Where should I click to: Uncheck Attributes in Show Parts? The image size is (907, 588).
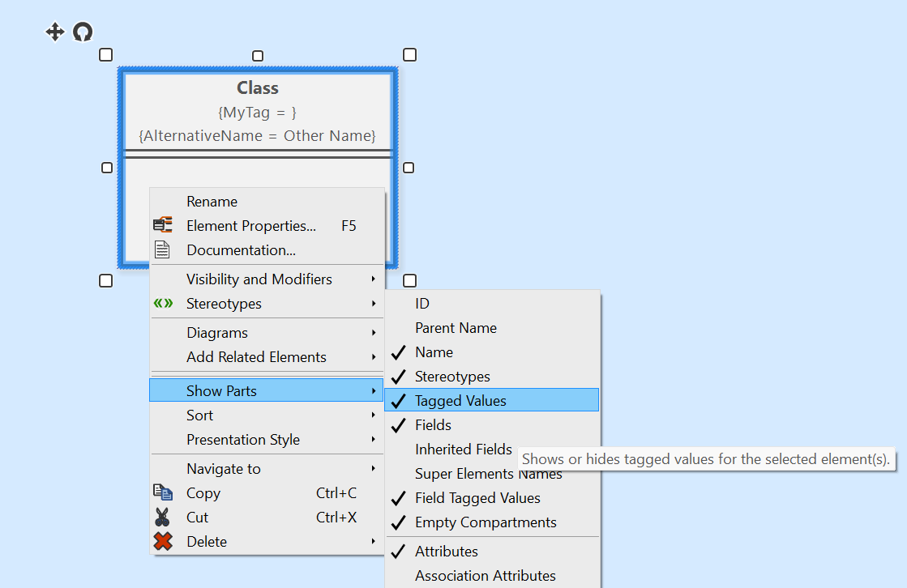coord(492,552)
